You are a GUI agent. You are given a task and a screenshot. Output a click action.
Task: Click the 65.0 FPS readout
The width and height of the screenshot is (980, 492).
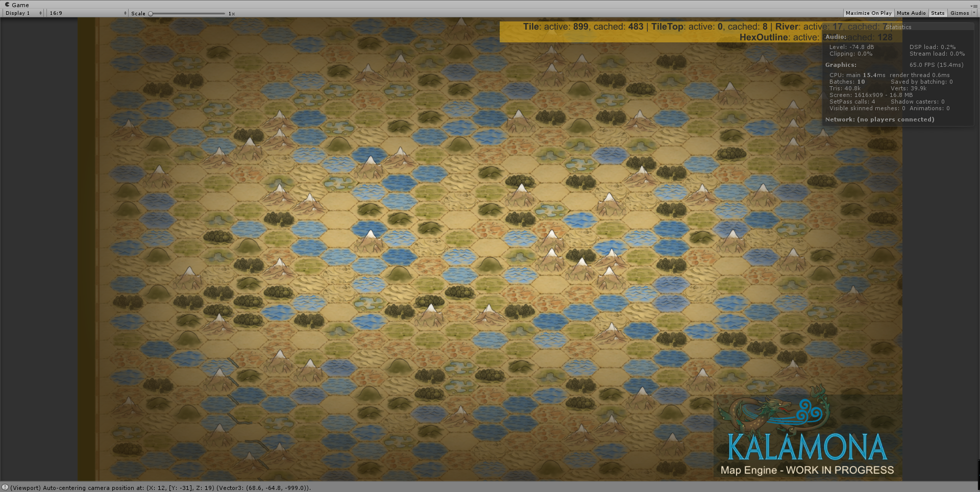click(x=936, y=65)
